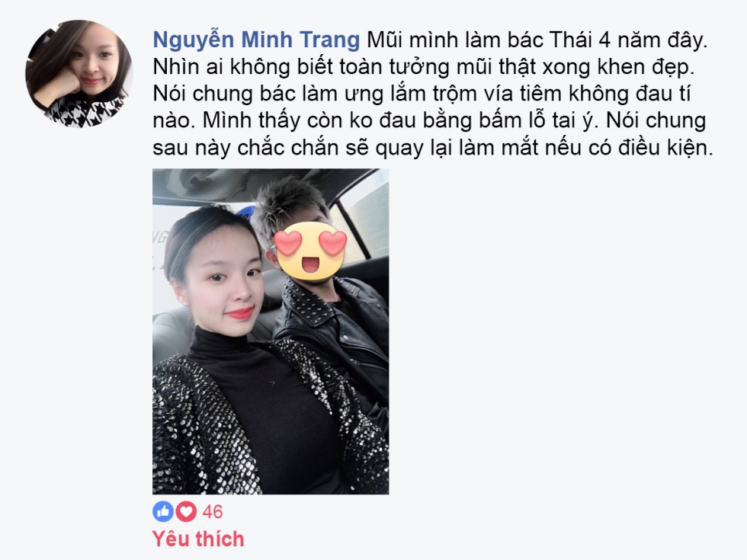This screenshot has width=747, height=560.
Task: Click the last comment line ending "điều kiện"
Action: click(433, 149)
